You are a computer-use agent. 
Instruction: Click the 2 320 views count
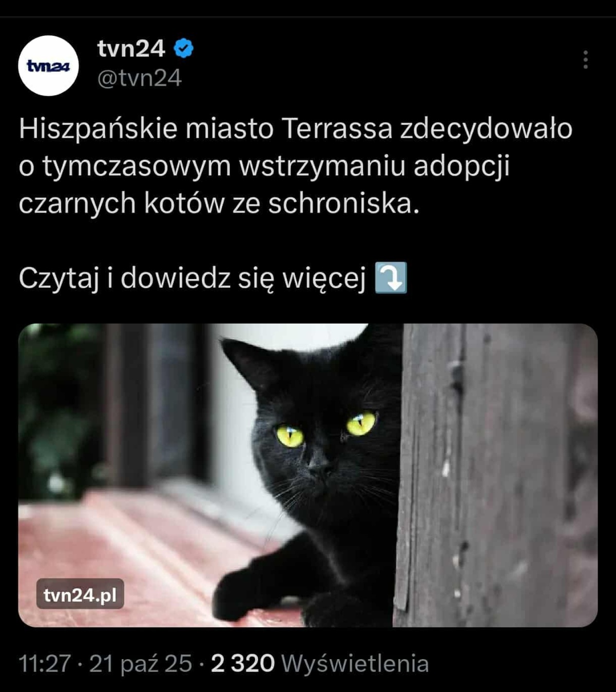[243, 663]
